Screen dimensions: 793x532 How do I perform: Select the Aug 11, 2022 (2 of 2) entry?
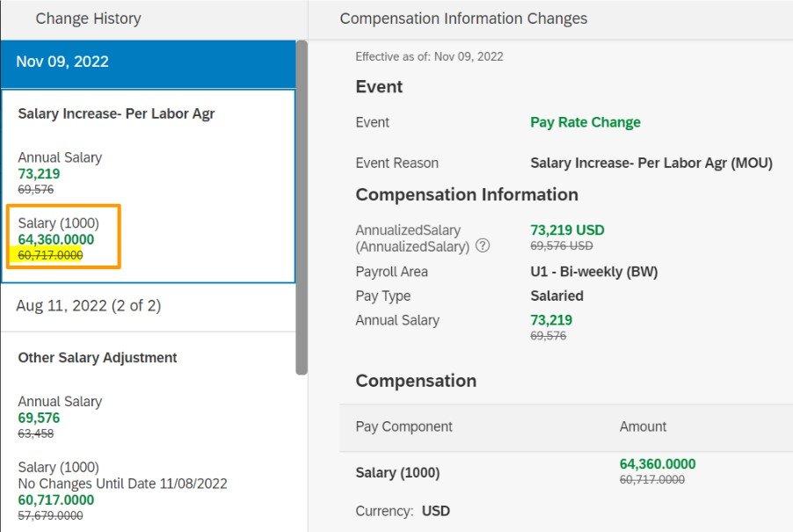click(88, 306)
